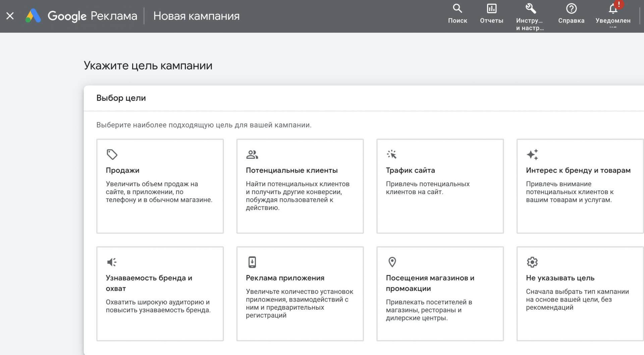Click megaphone icon in Узнаваемость бренда card
This screenshot has height=355, width=644.
[112, 262]
